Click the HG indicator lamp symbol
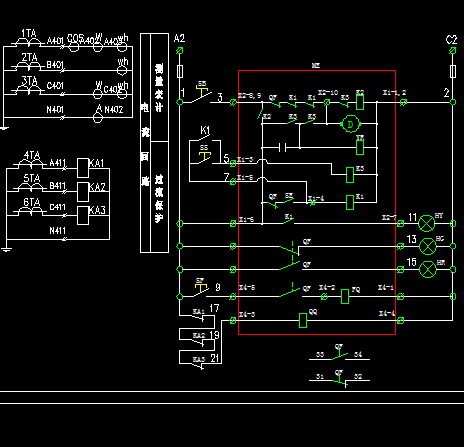Viewport: 464px width, 447px height. [x=427, y=246]
